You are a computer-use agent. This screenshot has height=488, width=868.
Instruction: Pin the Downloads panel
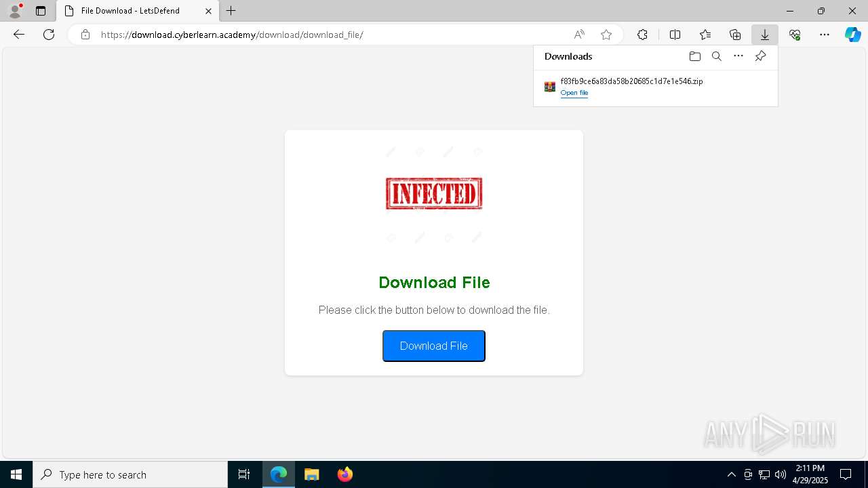[761, 56]
